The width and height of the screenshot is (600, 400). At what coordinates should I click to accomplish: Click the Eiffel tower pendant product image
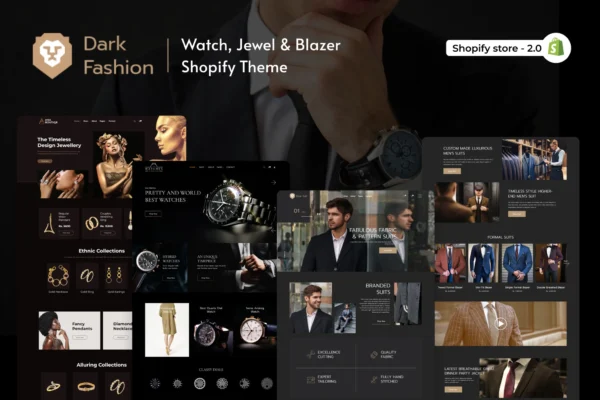(49, 223)
